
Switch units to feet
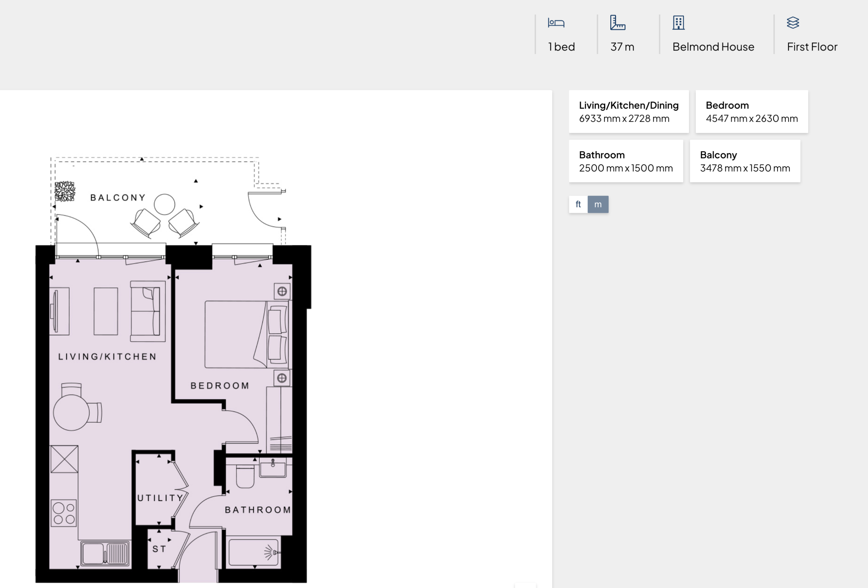[578, 204]
